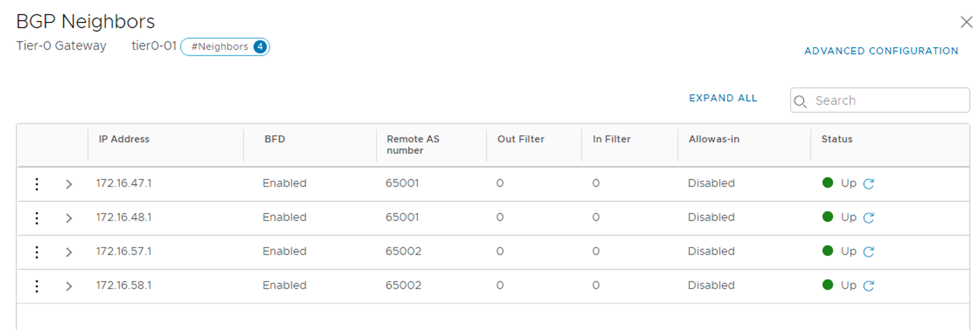Click the Remote AS number column header

tap(413, 144)
